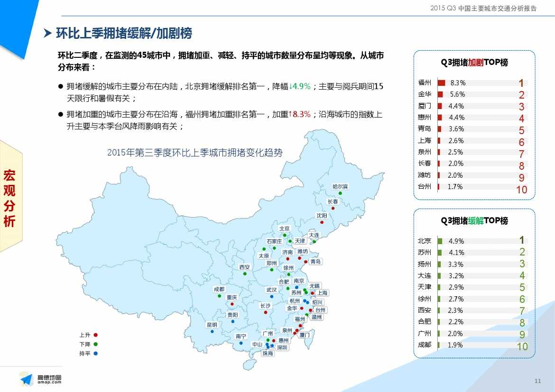
Task: Select the 昆明 city label on map
Action: point(212,325)
